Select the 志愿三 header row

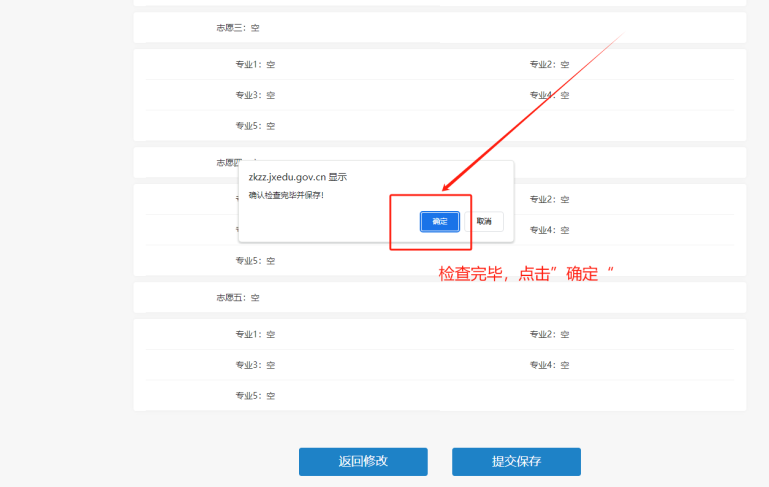click(x=238, y=28)
